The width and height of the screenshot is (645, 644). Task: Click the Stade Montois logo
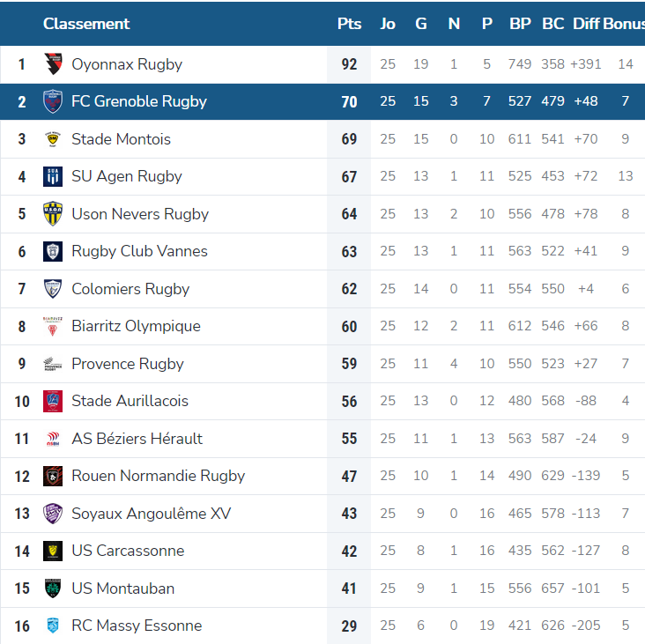pos(53,139)
